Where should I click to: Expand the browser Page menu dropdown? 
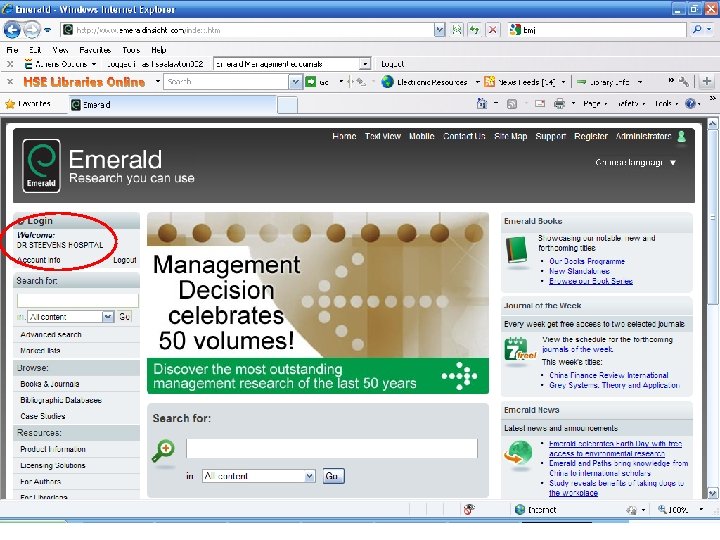pos(595,104)
